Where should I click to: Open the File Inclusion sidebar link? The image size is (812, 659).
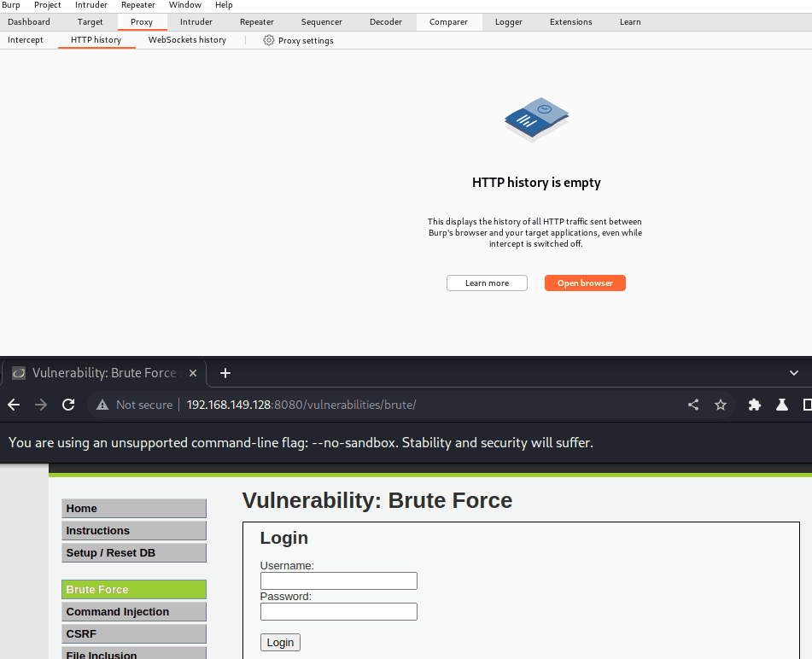[x=134, y=653]
